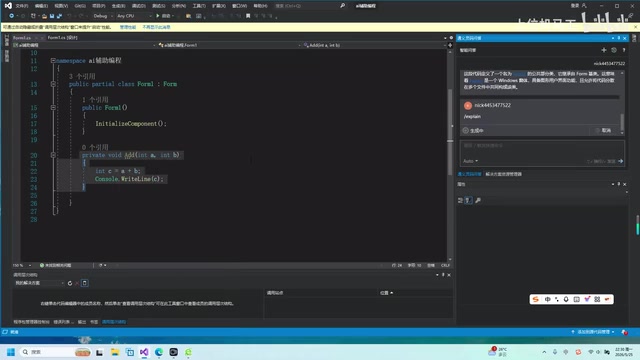
Task: Open chat history icon in AI panel
Action: point(614,50)
